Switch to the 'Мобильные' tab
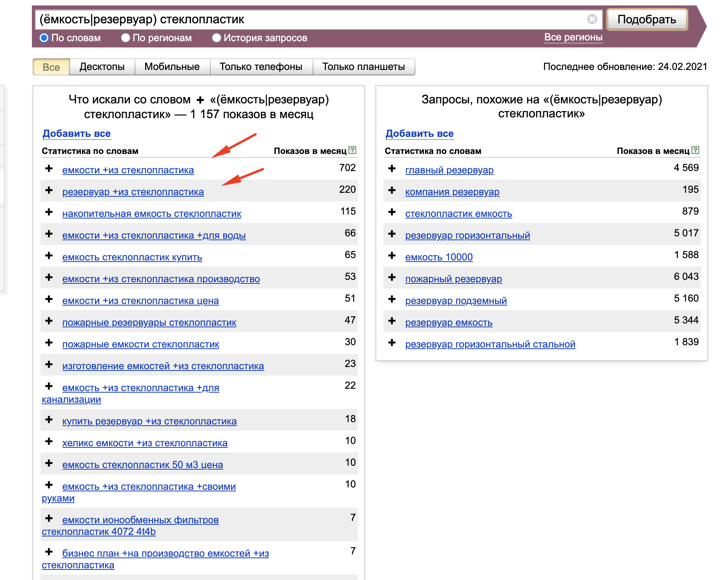The image size is (728, 580). click(x=172, y=67)
